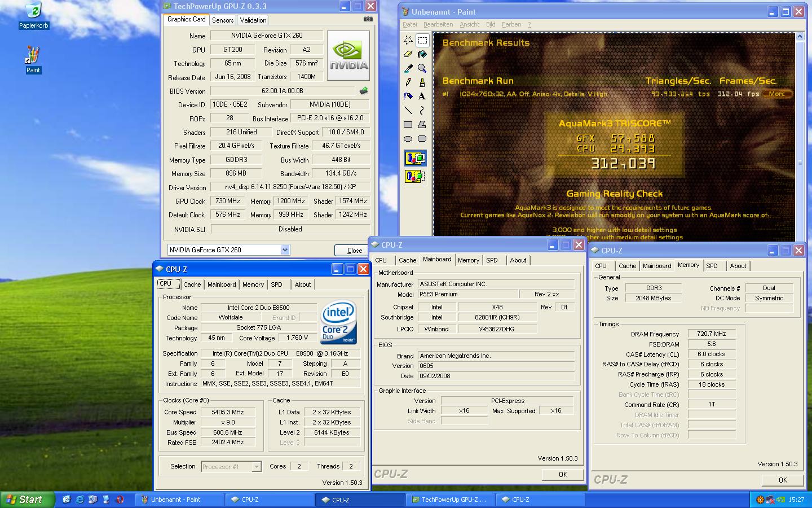Open the Memory tab in the middle Mainboard CPU-Z window
Viewport: 812px width, 508px height.
pos(469,260)
